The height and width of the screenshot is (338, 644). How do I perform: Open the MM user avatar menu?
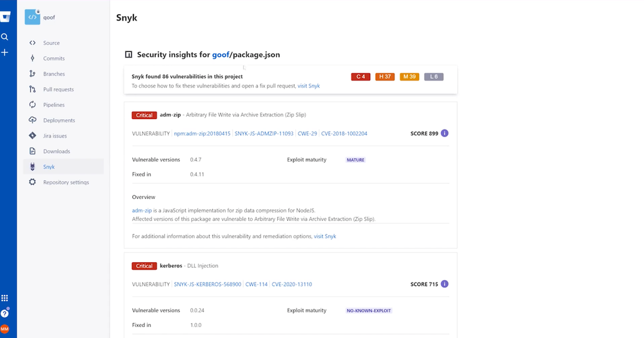[5, 329]
